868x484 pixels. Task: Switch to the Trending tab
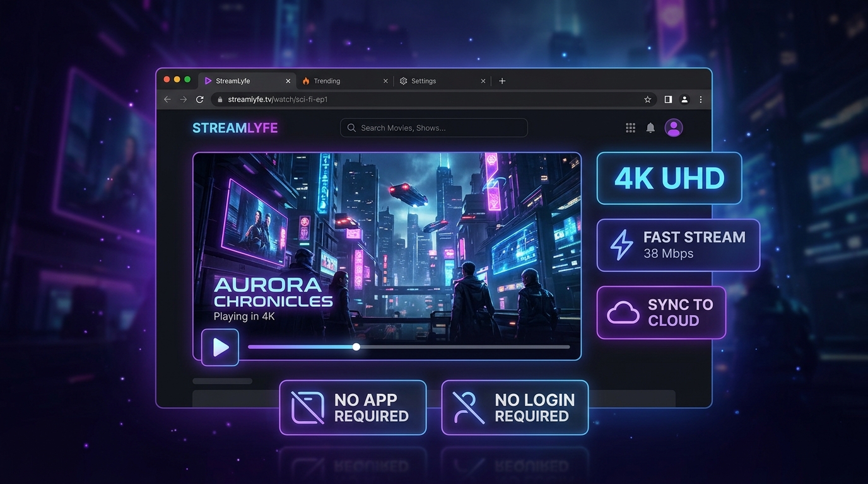345,81
